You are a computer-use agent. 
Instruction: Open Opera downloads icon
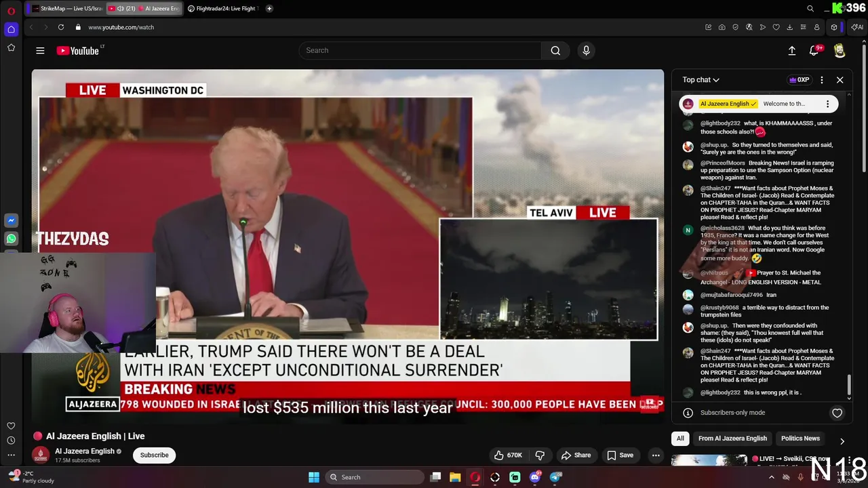pyautogui.click(x=789, y=27)
